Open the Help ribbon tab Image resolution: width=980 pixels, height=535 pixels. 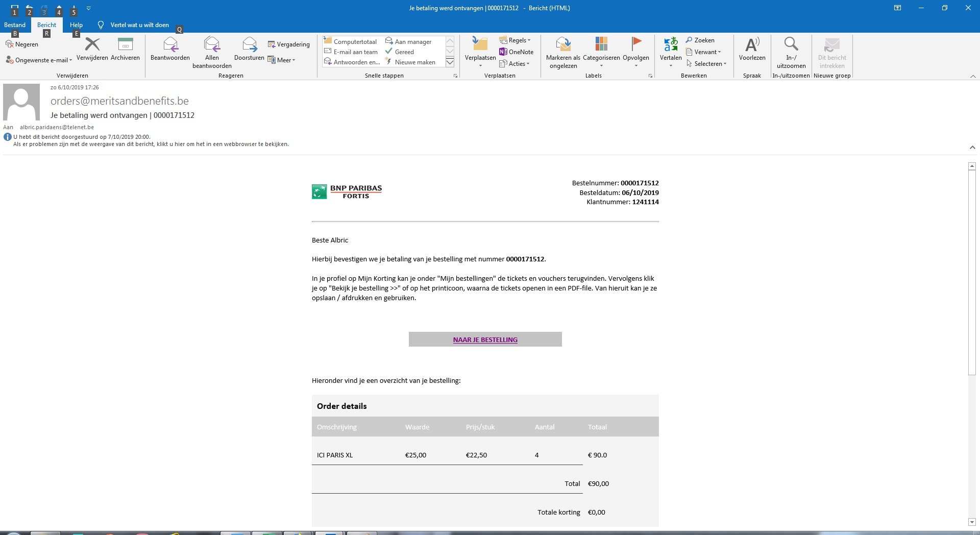[76, 25]
